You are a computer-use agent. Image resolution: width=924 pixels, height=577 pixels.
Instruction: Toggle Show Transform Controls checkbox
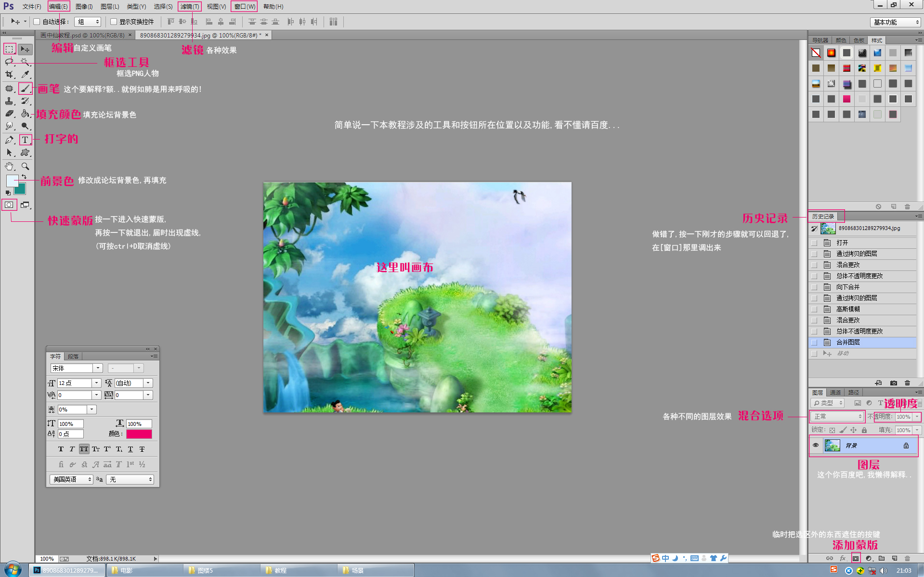point(114,22)
